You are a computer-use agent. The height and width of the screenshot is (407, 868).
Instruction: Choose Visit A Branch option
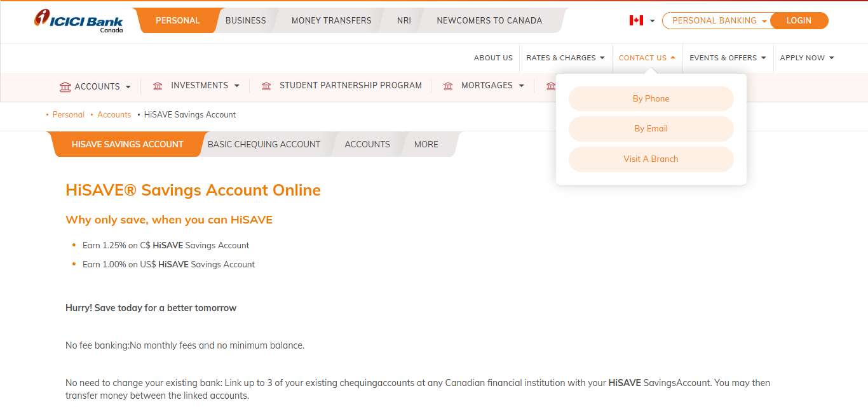click(x=651, y=159)
